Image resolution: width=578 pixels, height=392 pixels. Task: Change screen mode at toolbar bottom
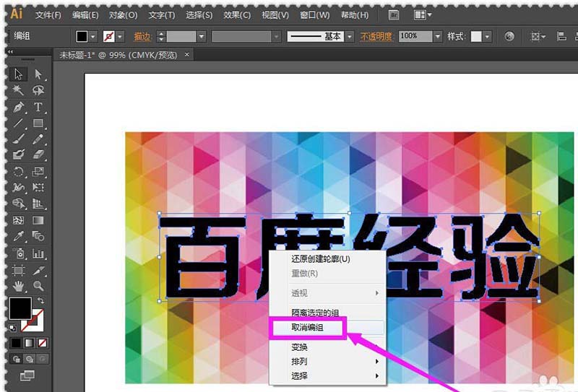tap(27, 376)
